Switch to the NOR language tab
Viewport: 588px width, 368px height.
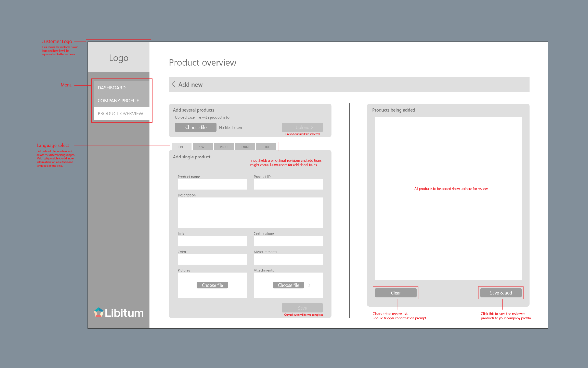(x=223, y=147)
